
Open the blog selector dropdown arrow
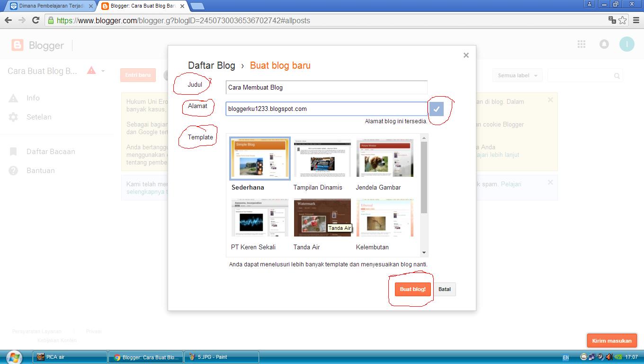tap(103, 71)
